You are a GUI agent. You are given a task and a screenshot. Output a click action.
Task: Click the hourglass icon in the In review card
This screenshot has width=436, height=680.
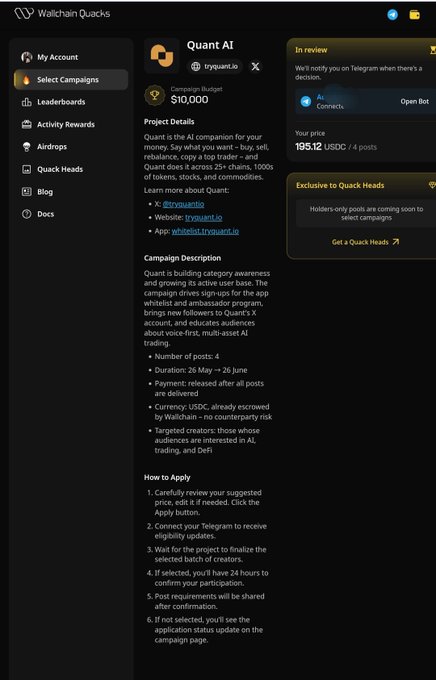(x=433, y=50)
